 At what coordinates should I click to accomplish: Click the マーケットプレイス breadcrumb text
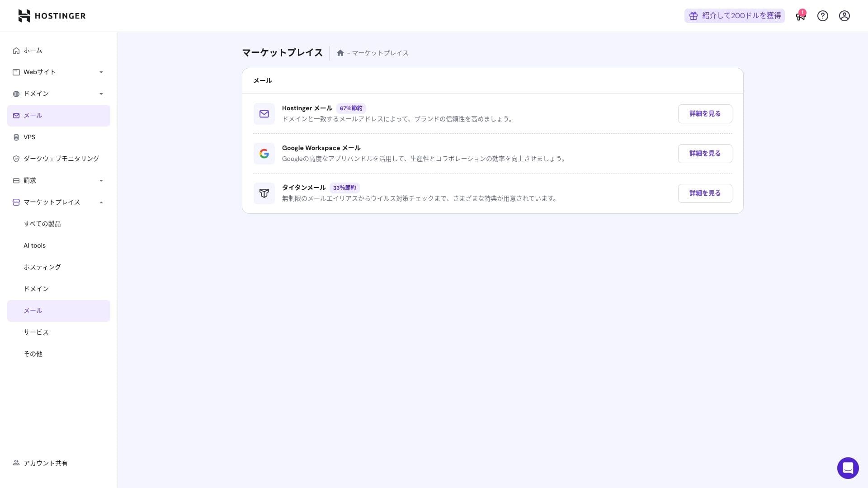380,53
